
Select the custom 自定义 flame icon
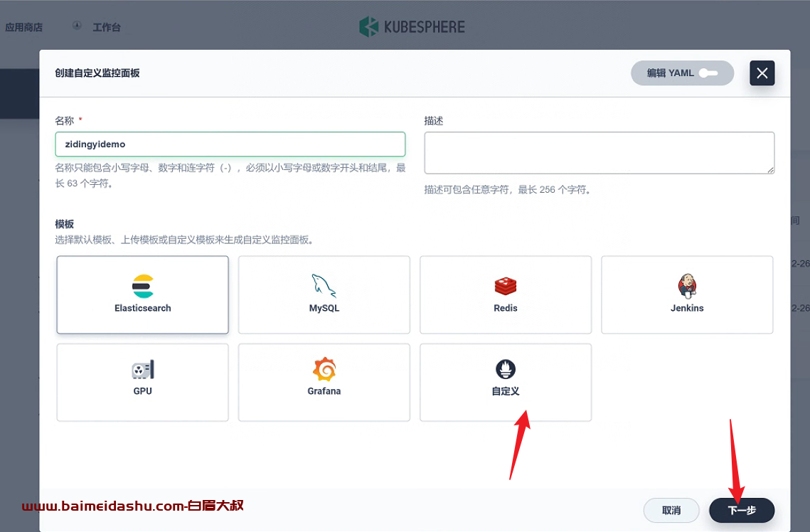click(x=505, y=369)
